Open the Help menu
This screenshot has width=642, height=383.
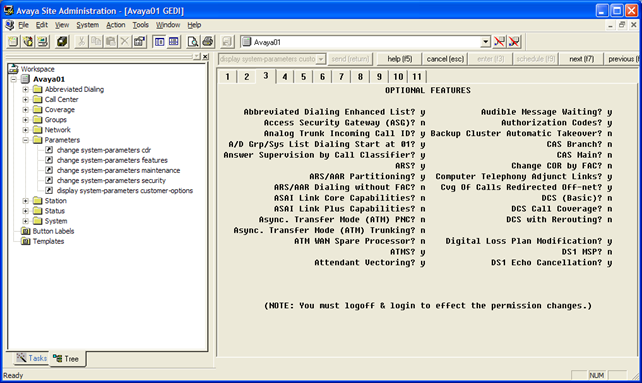pyautogui.click(x=194, y=25)
